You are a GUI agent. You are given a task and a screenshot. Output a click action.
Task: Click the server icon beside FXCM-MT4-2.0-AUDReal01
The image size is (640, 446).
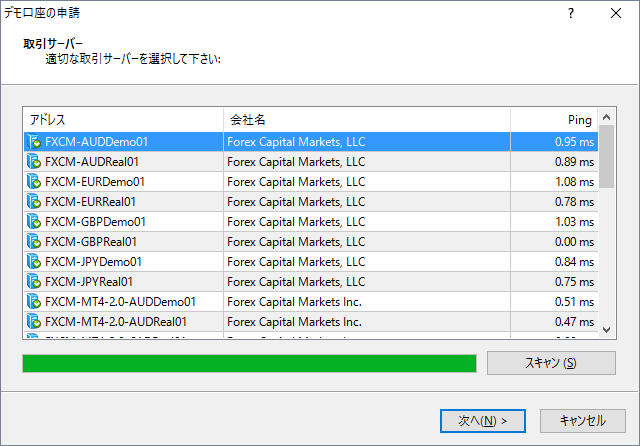34,322
